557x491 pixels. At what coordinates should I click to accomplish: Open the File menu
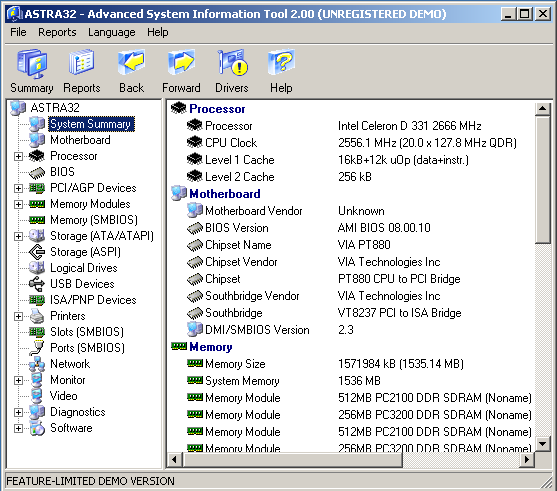[x=18, y=32]
